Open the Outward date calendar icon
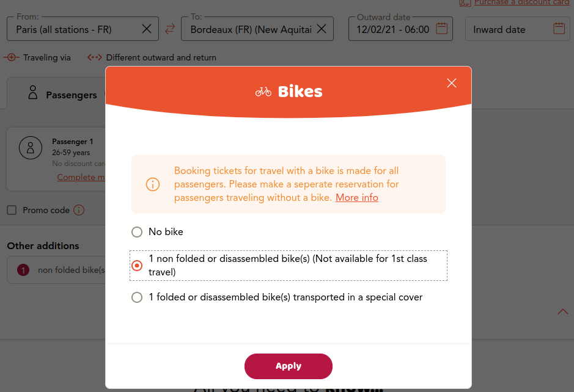This screenshot has width=574, height=392. [x=442, y=29]
